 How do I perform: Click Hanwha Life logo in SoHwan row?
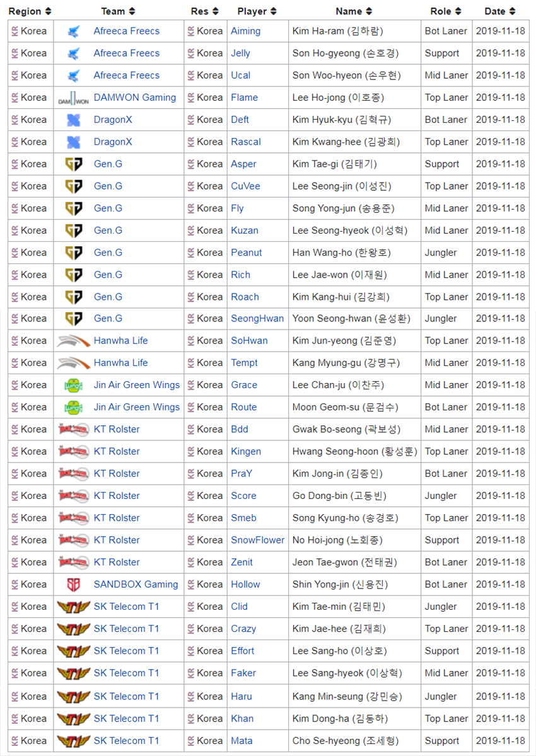(x=74, y=341)
